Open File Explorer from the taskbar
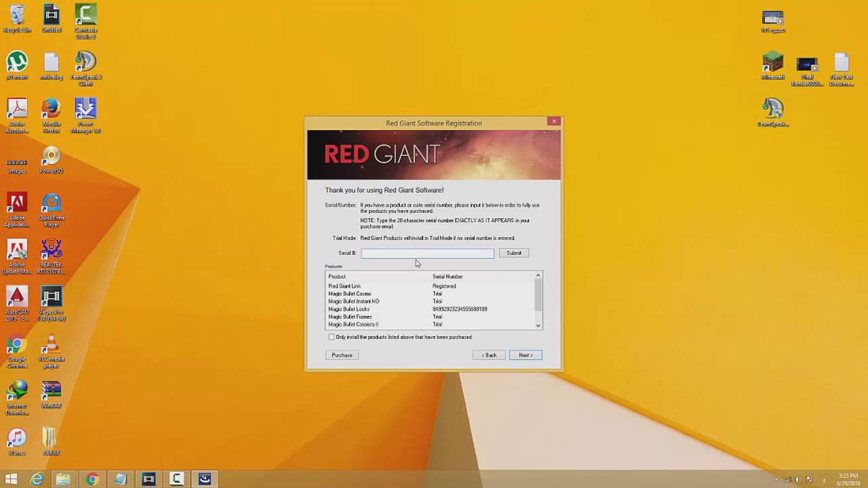Image resolution: width=868 pixels, height=488 pixels. pyautogui.click(x=64, y=479)
